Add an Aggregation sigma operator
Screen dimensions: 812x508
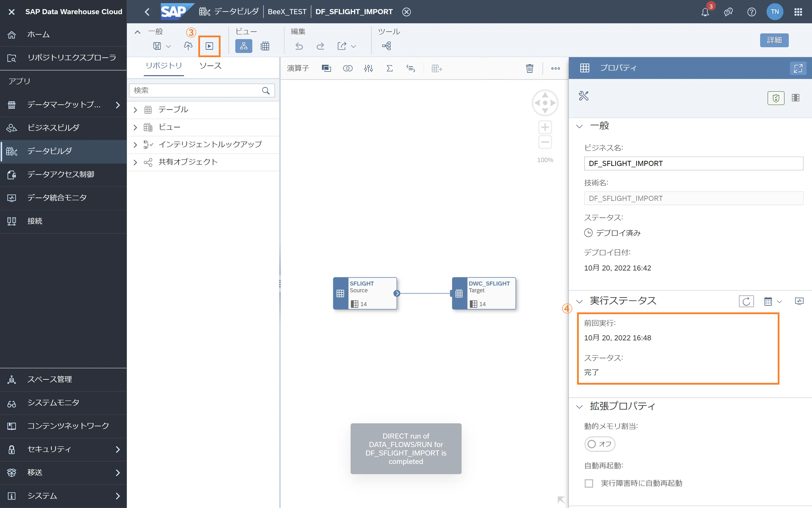pos(390,69)
